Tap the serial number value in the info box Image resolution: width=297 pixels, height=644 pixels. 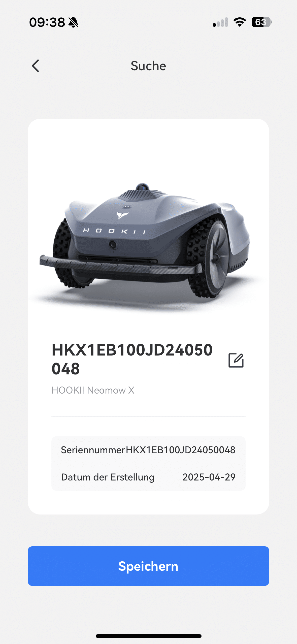tap(180, 450)
